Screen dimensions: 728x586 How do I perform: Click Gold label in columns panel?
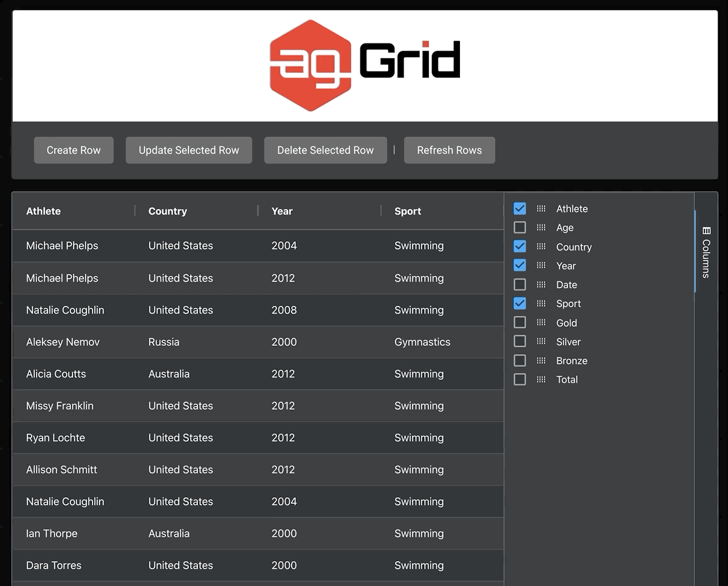[x=566, y=323]
